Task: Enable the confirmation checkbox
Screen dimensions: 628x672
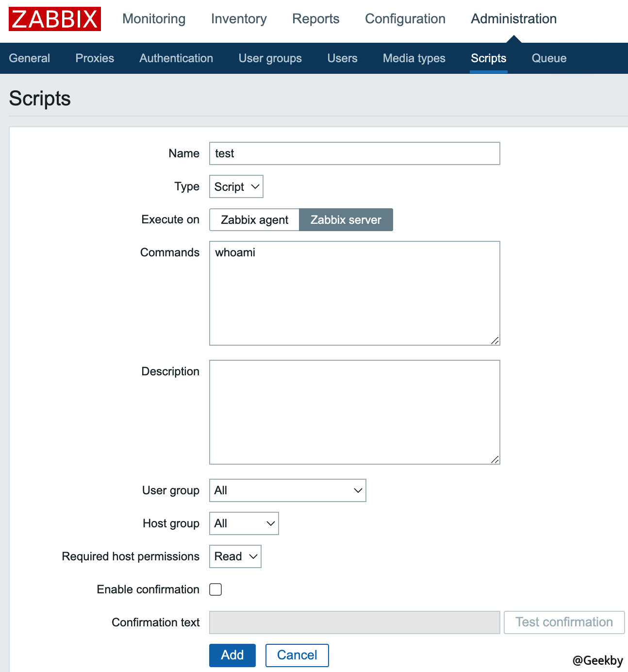Action: (215, 589)
